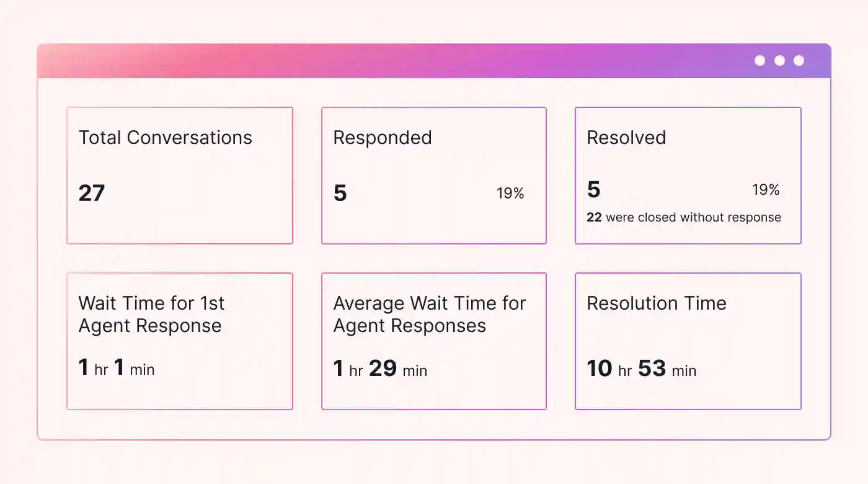Screen dimensions: 868x484
Task: Click the Resolved count of 5
Action: tap(593, 190)
